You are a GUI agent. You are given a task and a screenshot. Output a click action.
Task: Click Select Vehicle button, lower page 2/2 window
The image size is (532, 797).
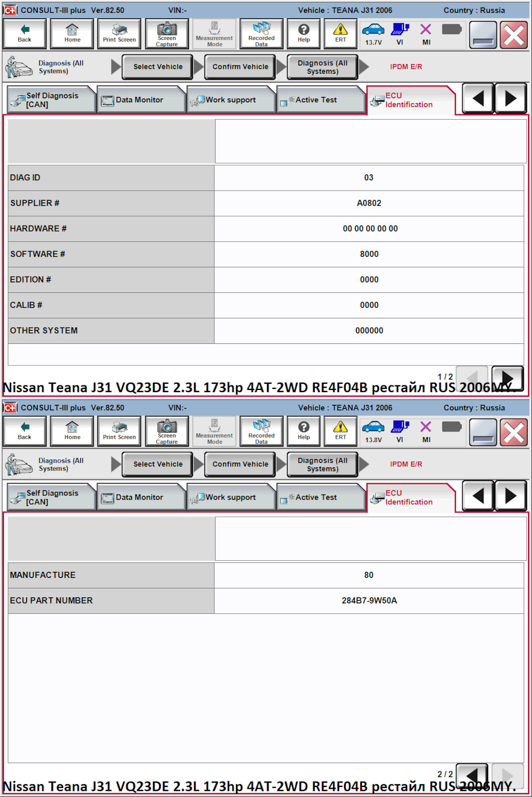tap(157, 464)
